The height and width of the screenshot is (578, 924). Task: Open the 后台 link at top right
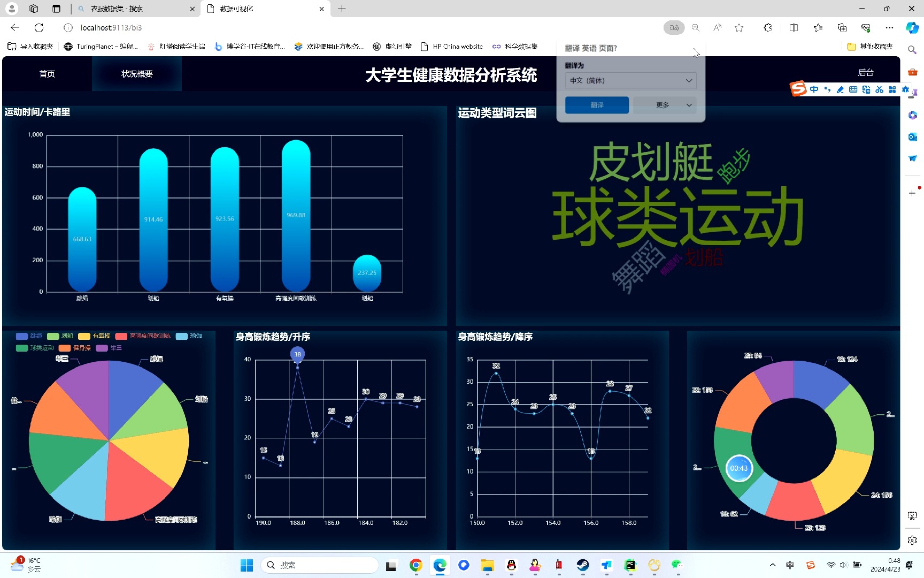pyautogui.click(x=865, y=72)
